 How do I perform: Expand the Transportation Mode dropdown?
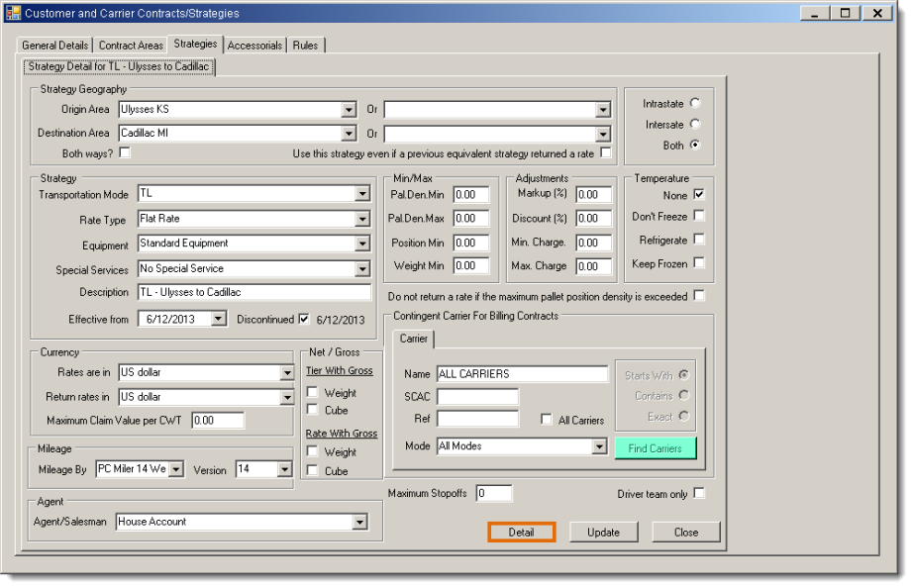[x=361, y=194]
